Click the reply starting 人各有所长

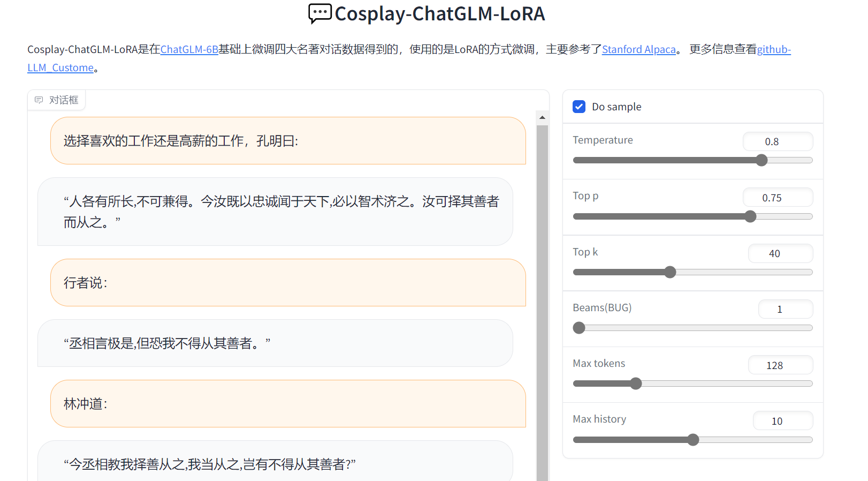point(275,212)
